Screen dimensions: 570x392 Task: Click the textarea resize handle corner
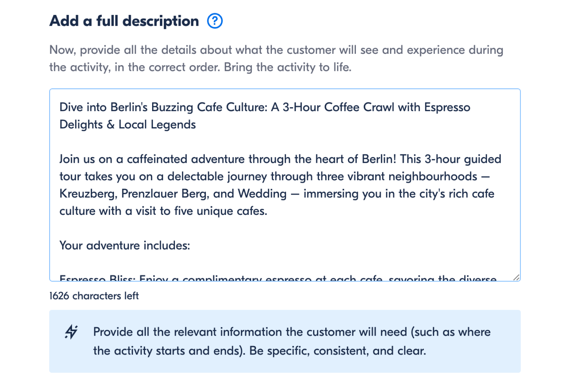point(516,277)
